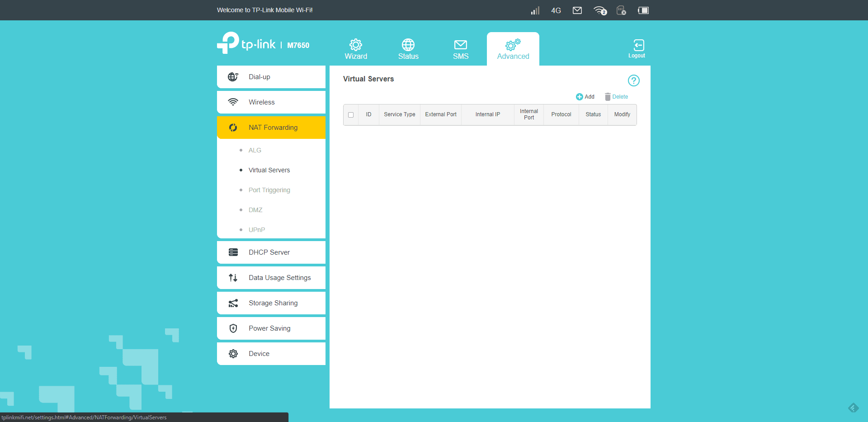
Task: Click the SD card status icon
Action: (622, 10)
